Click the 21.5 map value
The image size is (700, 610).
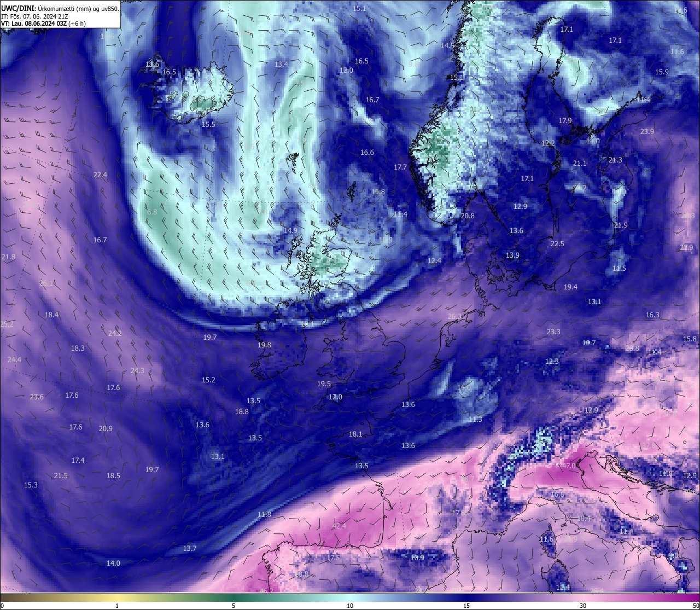click(x=61, y=476)
